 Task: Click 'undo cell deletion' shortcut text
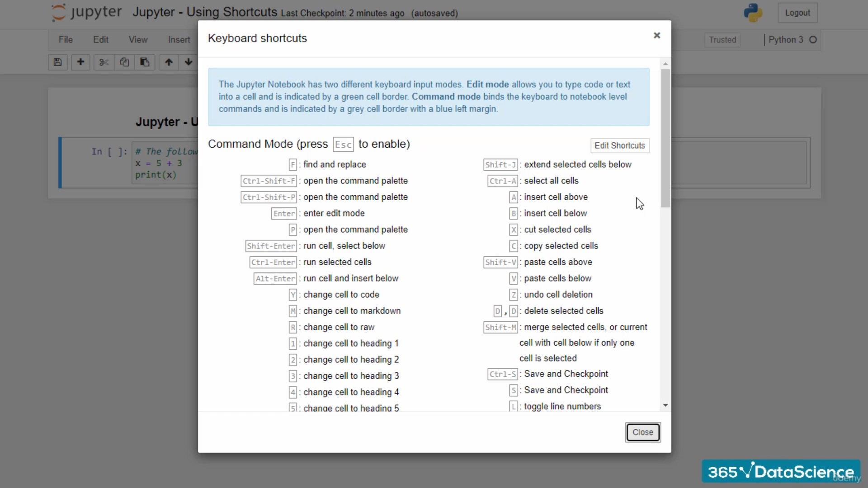click(558, 295)
